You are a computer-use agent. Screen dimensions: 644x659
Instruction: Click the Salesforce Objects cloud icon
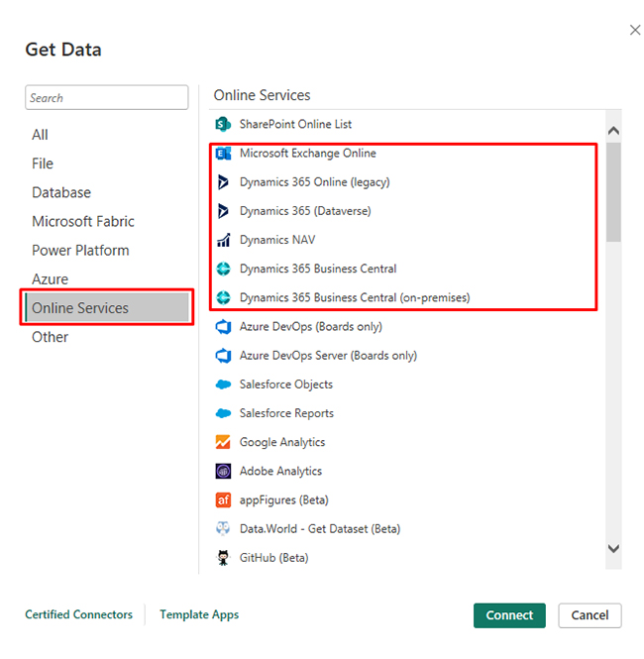(x=223, y=384)
